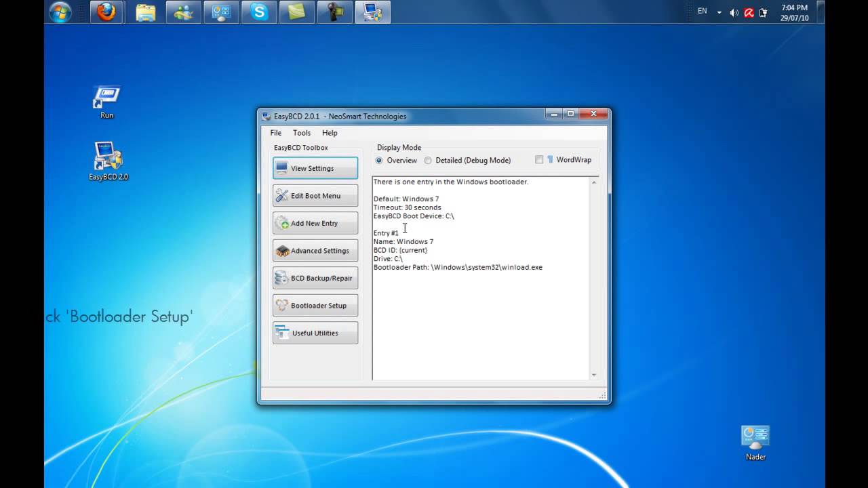Click the window resize grip corner
The height and width of the screenshot is (488, 868).
(x=603, y=395)
